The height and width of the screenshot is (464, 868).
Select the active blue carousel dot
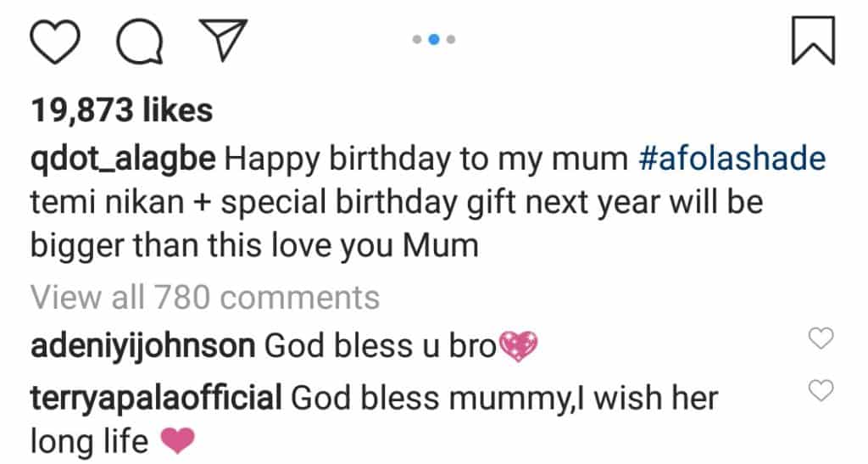coord(434,39)
